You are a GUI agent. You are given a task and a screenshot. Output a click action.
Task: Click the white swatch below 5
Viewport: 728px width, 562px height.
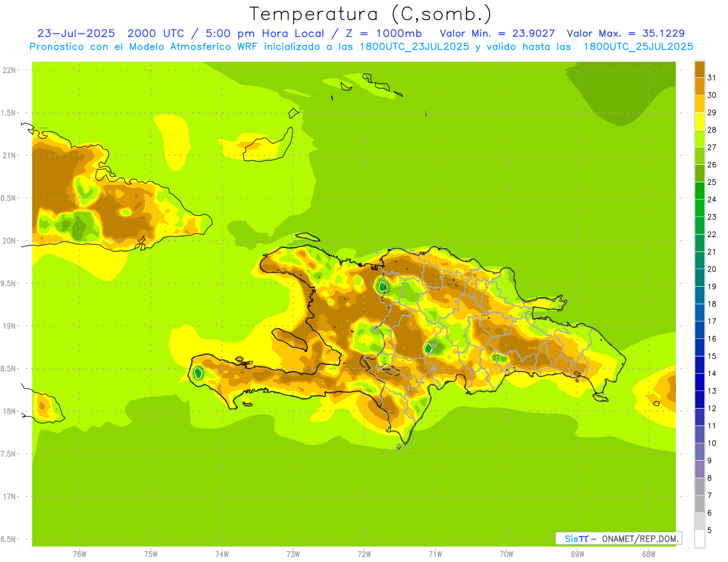coord(699,539)
